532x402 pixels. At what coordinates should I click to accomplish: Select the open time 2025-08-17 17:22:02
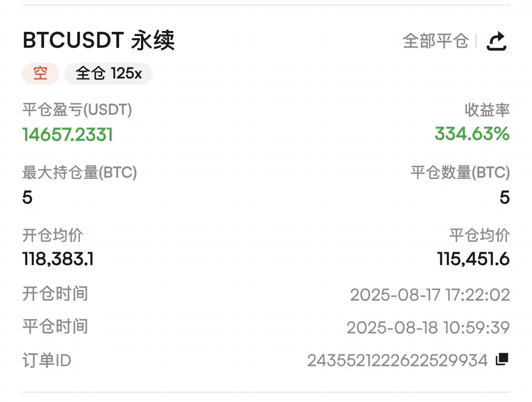[430, 295]
